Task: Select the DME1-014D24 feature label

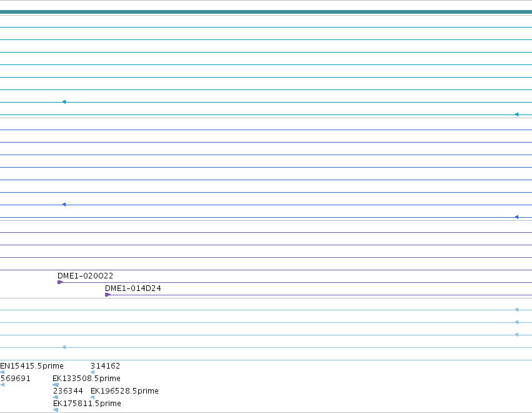Action: [133, 288]
